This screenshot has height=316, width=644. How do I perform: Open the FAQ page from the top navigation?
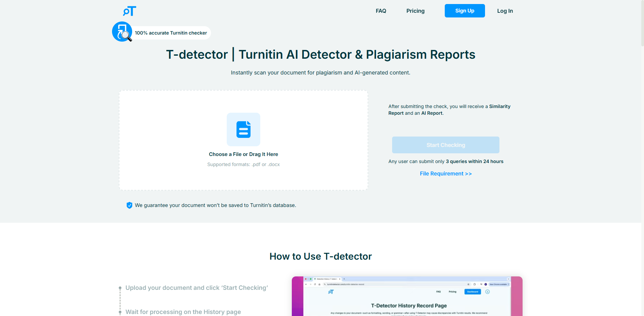click(381, 11)
